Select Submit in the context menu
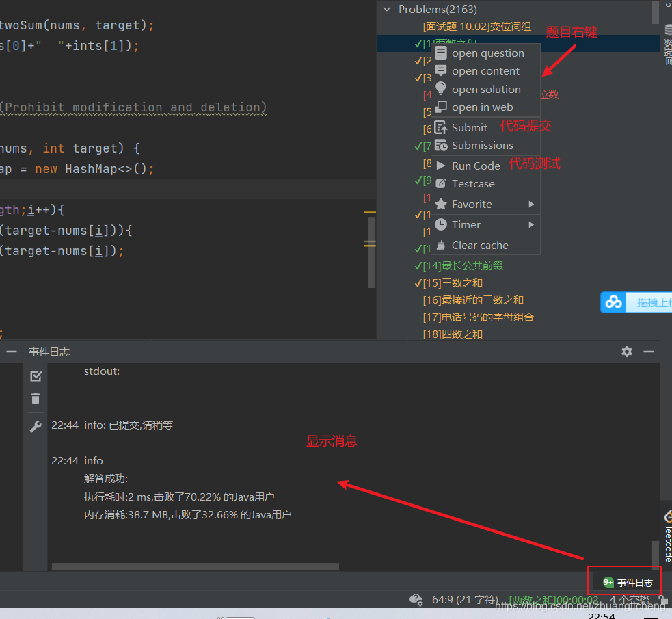Image resolution: width=672 pixels, height=619 pixels. coord(485,127)
